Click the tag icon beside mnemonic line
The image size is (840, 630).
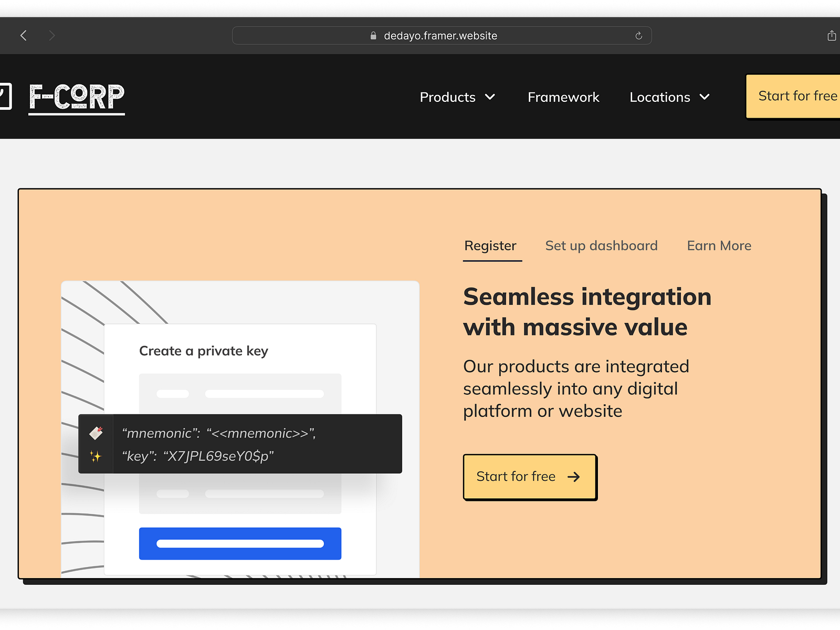(96, 433)
